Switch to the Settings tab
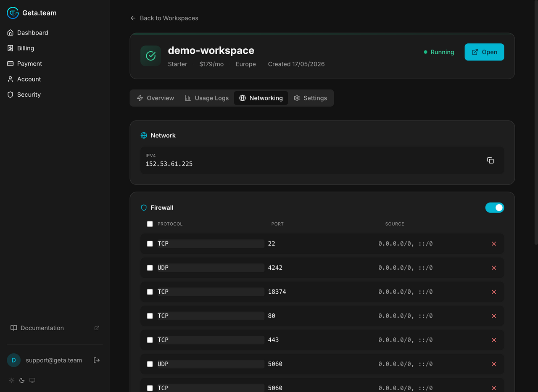Image resolution: width=538 pixels, height=392 pixels. click(x=310, y=98)
